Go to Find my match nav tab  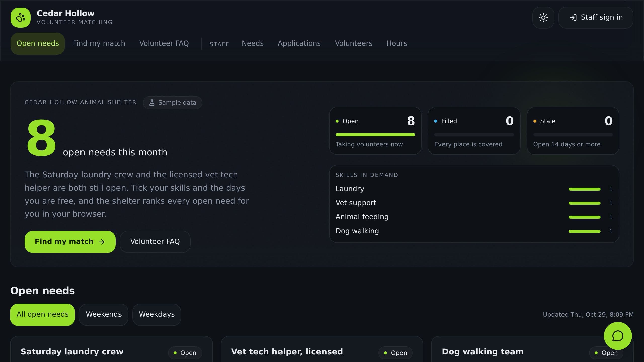click(x=99, y=43)
